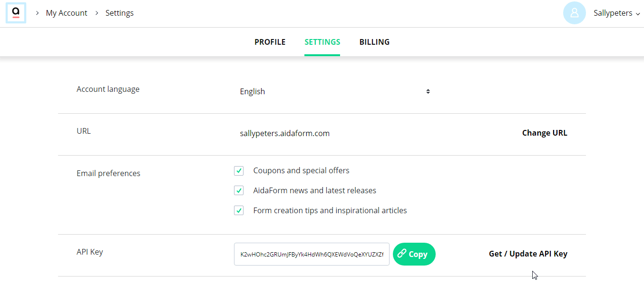Click the language select arrows

point(428,91)
